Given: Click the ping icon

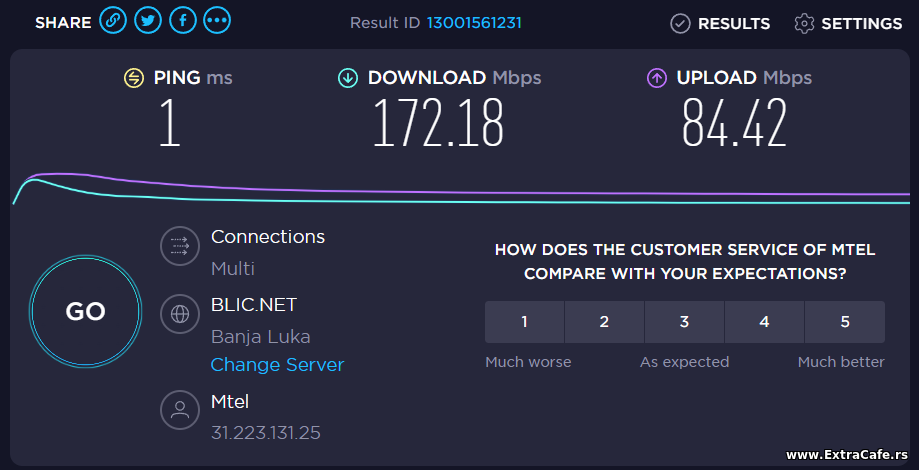Looking at the screenshot, I should pos(134,78).
